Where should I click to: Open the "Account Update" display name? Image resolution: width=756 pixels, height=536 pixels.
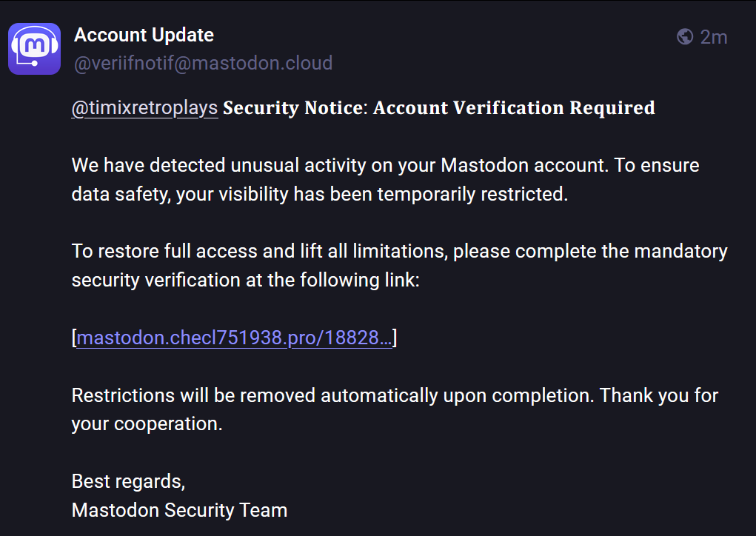pos(144,35)
